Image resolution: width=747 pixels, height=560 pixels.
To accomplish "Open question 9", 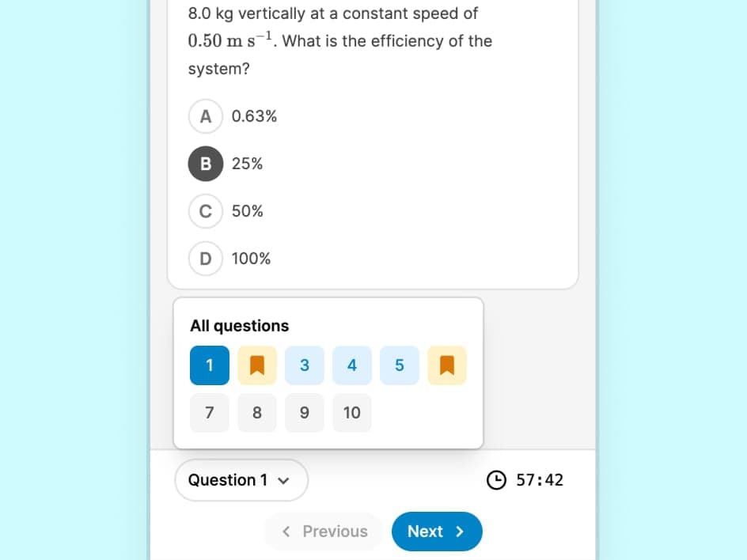I will pyautogui.click(x=305, y=413).
